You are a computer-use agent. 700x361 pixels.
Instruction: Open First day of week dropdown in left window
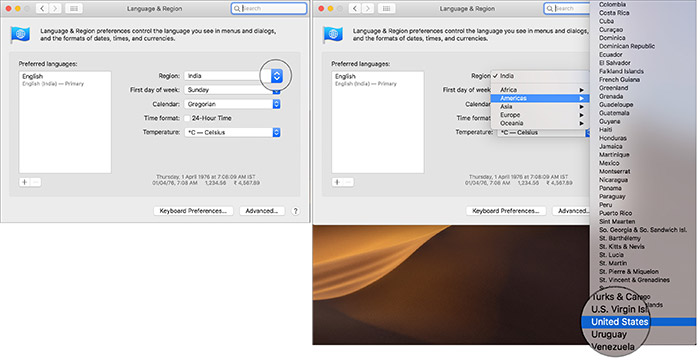[x=232, y=90]
